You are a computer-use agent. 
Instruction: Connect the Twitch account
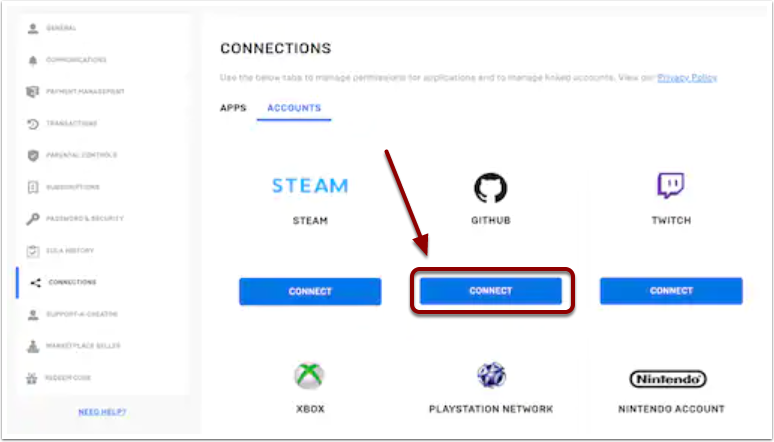tap(671, 291)
